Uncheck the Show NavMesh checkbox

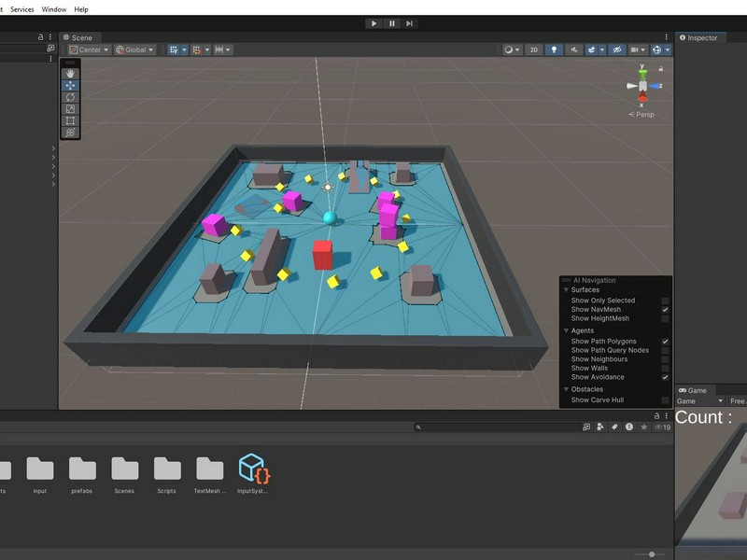click(665, 310)
